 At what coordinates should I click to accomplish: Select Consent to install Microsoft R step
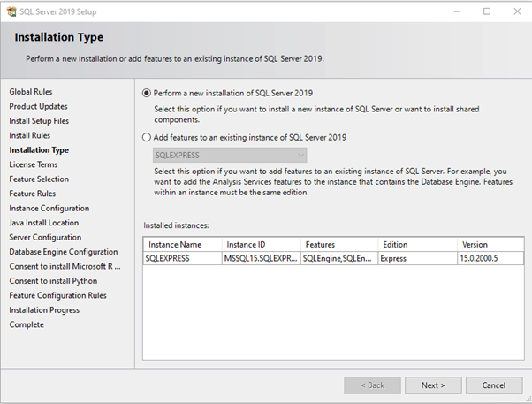[x=65, y=266]
